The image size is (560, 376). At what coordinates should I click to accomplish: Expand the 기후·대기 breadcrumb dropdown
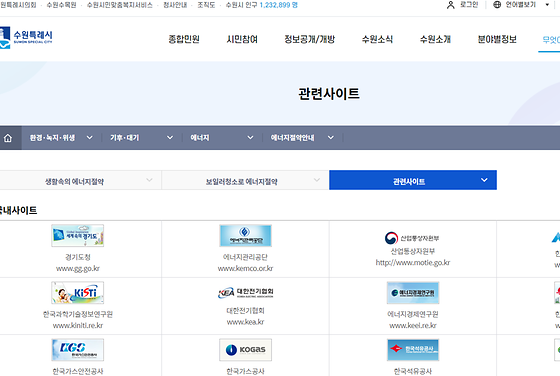(x=170, y=138)
